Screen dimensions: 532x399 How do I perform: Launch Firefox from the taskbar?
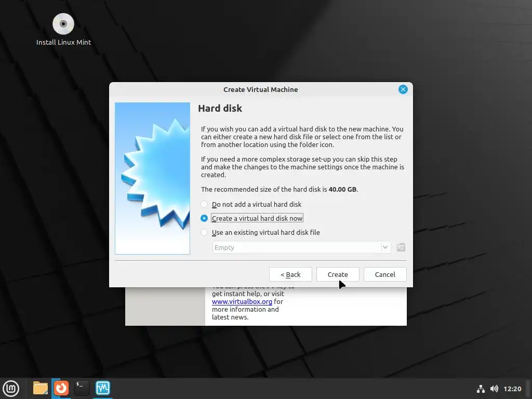click(x=61, y=388)
